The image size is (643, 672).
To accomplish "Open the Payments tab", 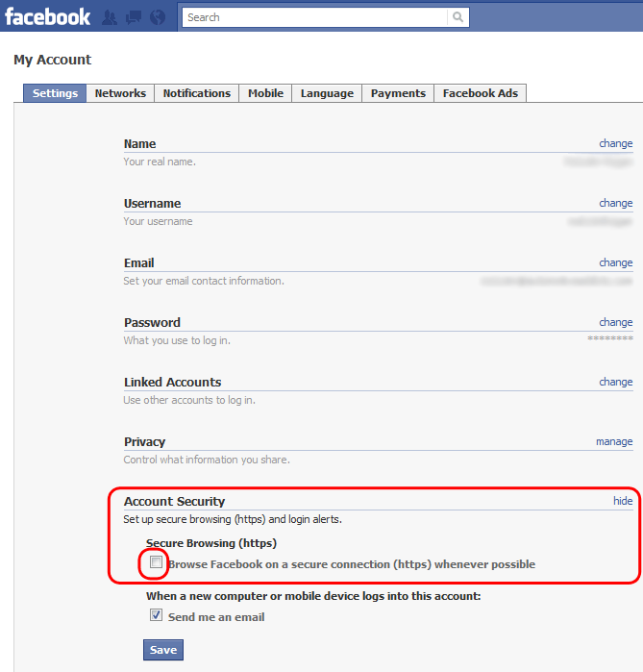I will [x=398, y=93].
